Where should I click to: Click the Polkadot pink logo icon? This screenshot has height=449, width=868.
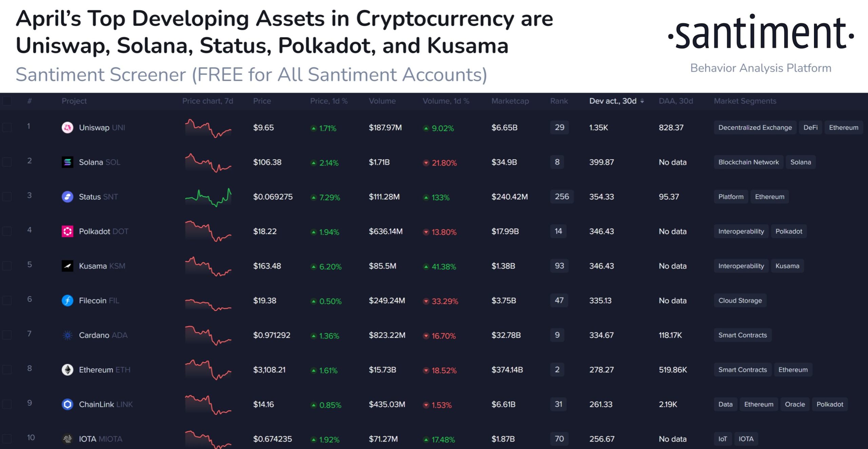tap(67, 231)
